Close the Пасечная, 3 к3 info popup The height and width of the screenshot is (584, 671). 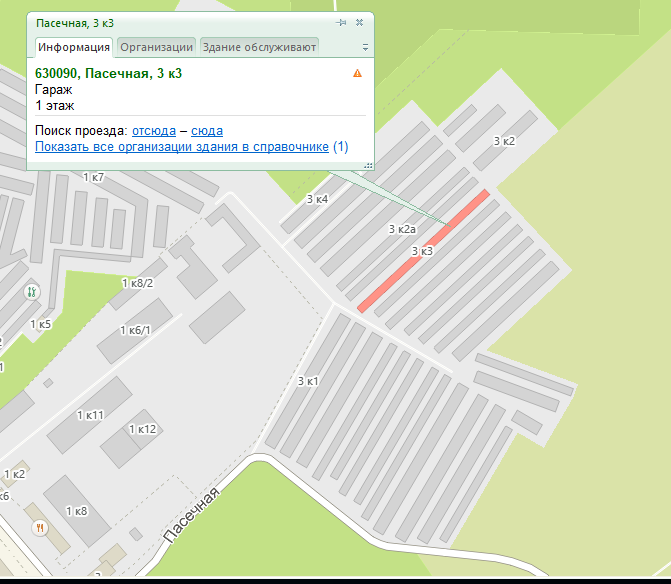(359, 22)
